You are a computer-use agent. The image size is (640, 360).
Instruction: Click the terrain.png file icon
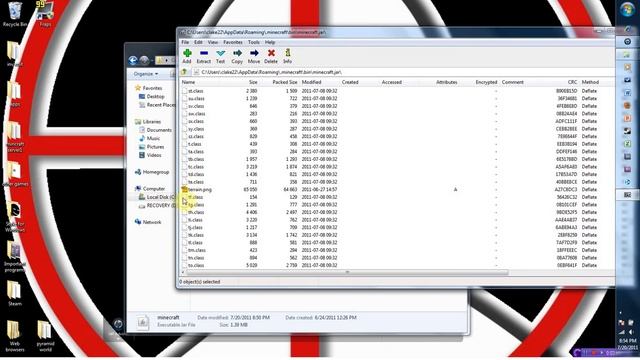point(184,190)
